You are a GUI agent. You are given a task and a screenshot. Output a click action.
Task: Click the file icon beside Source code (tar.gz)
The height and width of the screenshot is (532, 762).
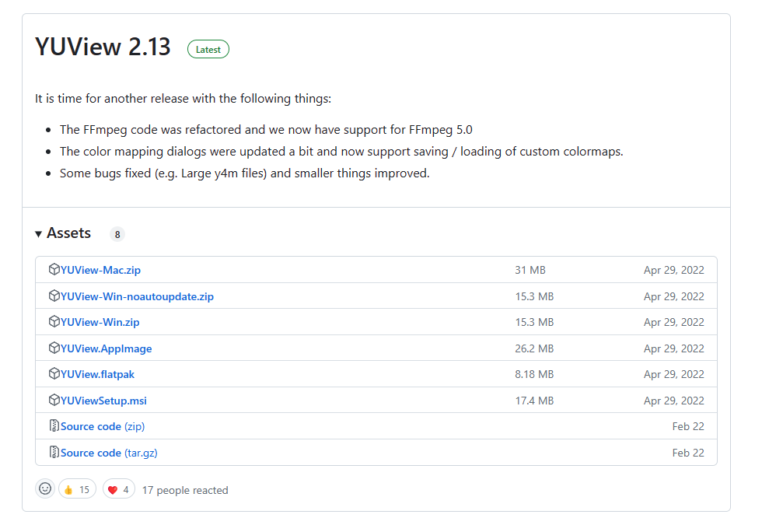tap(54, 452)
